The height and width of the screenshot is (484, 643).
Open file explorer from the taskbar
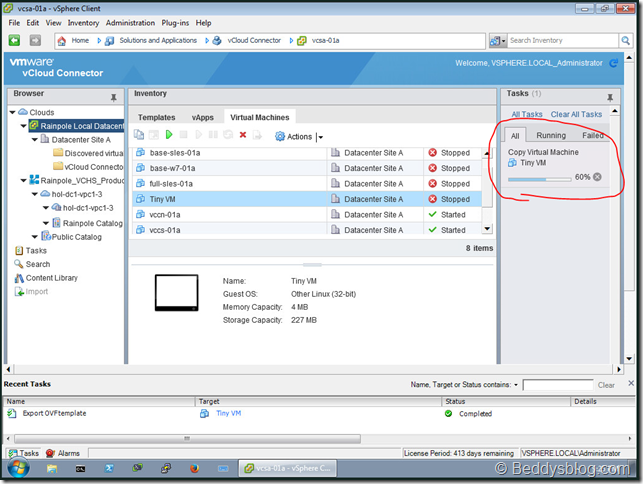pos(52,468)
